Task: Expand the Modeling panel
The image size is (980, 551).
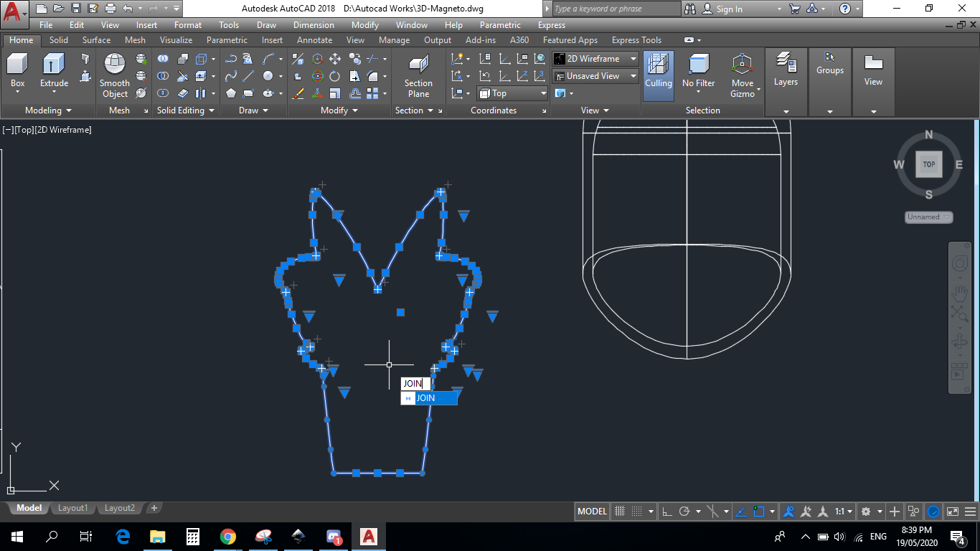Action: click(x=48, y=110)
